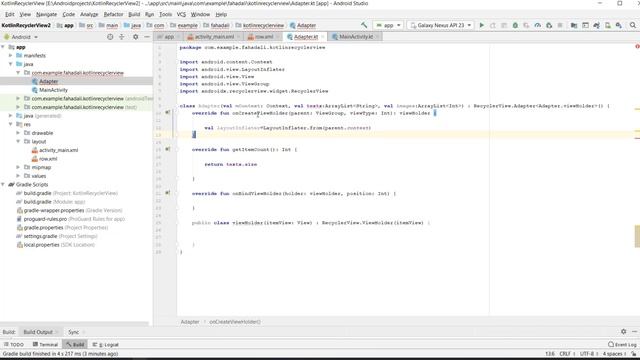Select MainActivity in the project tree
The width and height of the screenshot is (640, 360).
click(53, 90)
